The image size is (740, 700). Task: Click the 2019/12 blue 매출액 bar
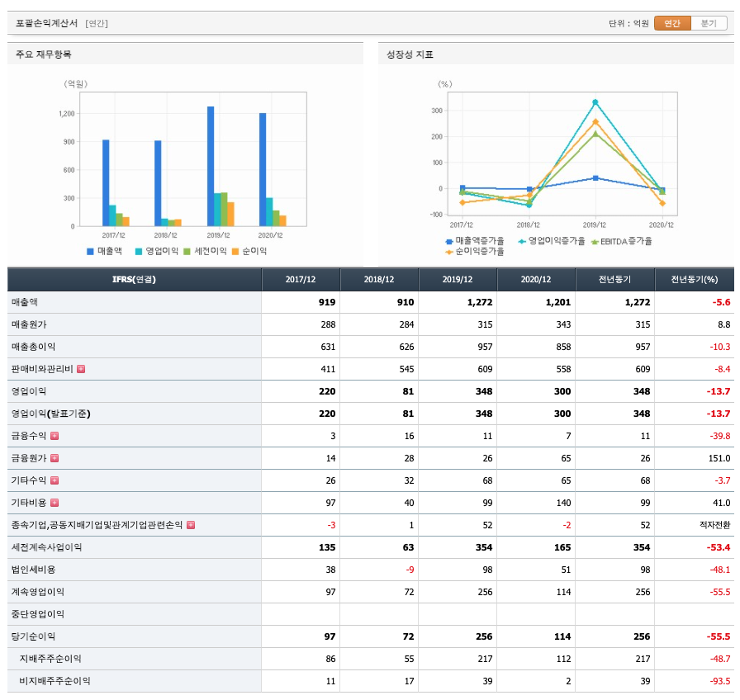pos(211,167)
